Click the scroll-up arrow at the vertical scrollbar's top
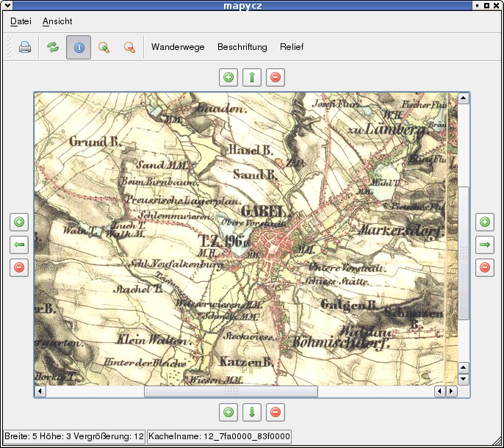The image size is (504, 448). (464, 98)
